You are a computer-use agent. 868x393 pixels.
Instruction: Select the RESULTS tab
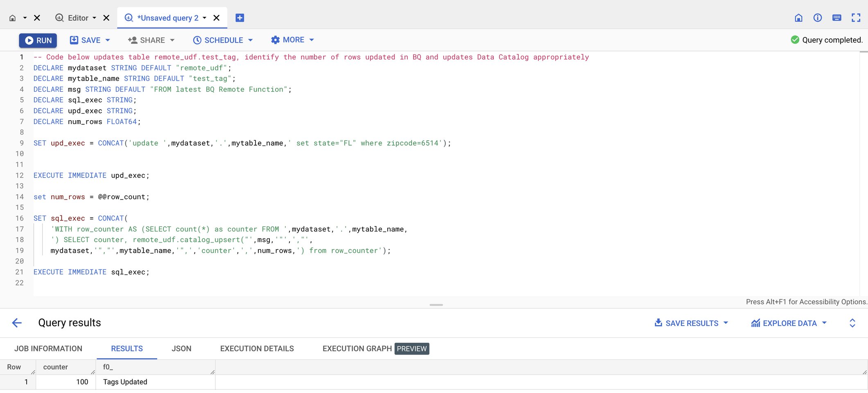tap(127, 348)
